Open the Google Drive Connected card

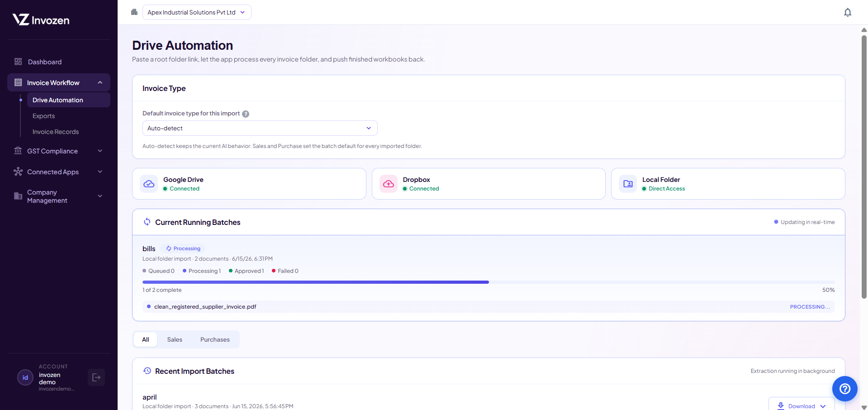coord(249,184)
